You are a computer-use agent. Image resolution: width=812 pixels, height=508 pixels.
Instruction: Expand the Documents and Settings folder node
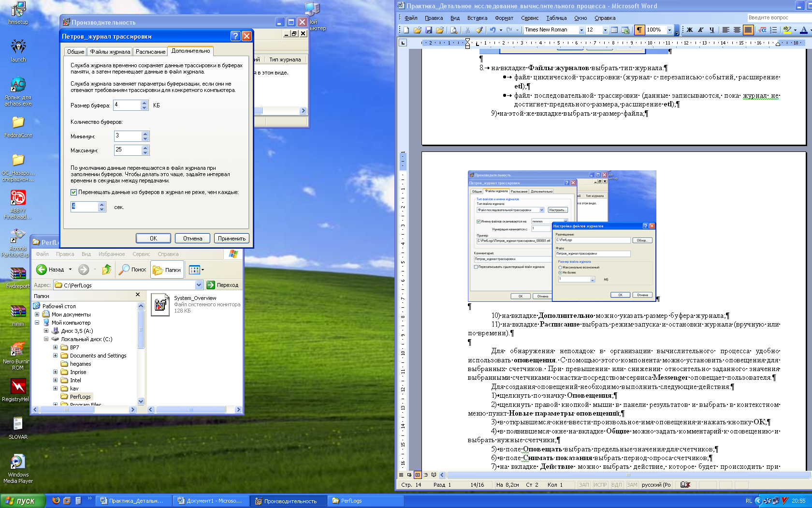pyautogui.click(x=55, y=356)
